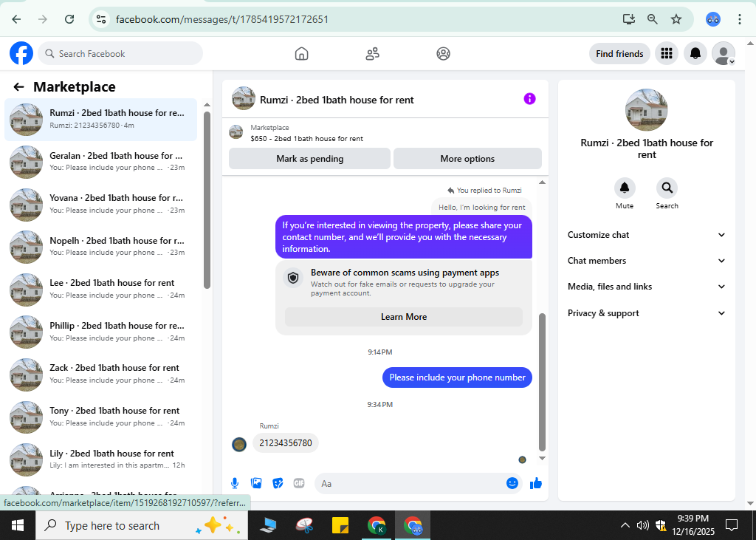Click the 'Please include your phone number' message
The height and width of the screenshot is (540, 756).
pyautogui.click(x=457, y=377)
